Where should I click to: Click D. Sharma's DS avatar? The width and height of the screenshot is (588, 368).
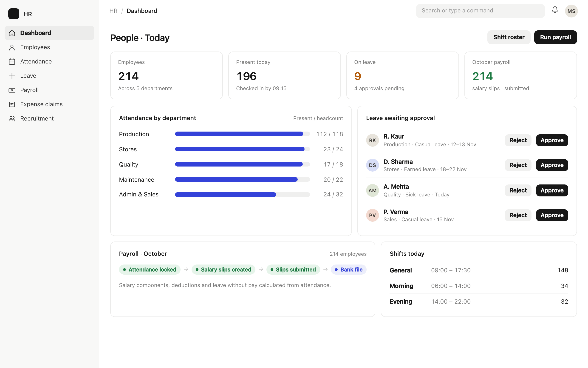tap(373, 165)
